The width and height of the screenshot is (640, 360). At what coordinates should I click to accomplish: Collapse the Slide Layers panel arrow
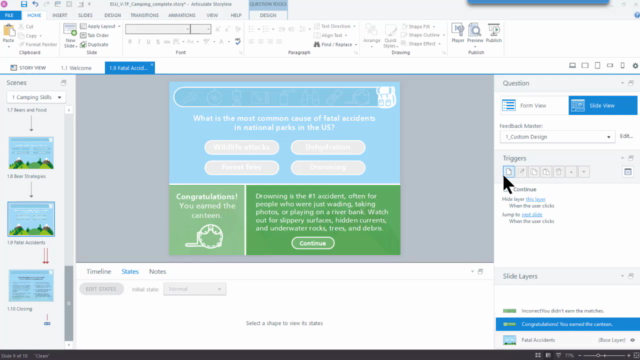[622, 276]
